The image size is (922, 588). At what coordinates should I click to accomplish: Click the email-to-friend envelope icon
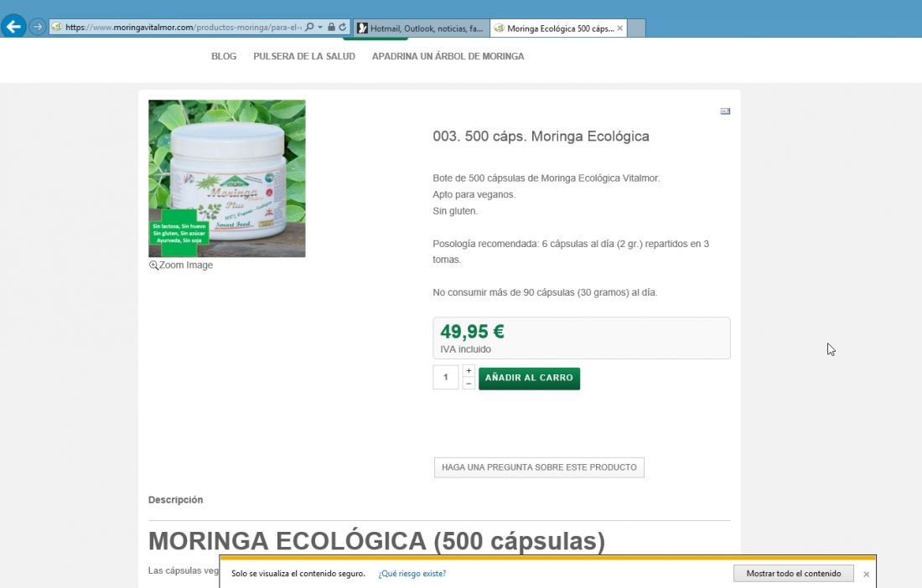coord(725,111)
